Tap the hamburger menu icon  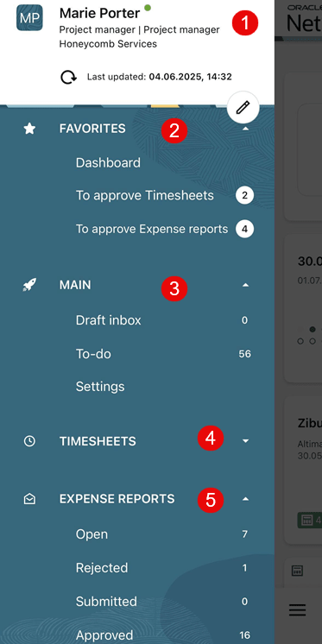(x=297, y=610)
